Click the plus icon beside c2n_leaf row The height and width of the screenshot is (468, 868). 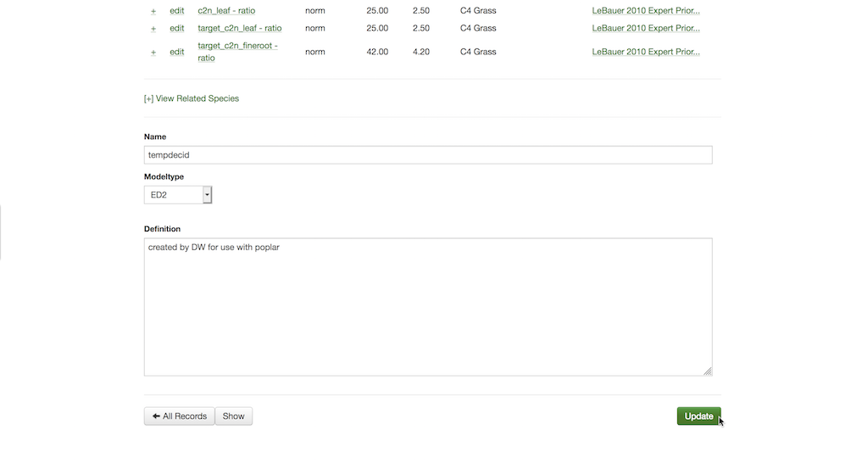153,11
